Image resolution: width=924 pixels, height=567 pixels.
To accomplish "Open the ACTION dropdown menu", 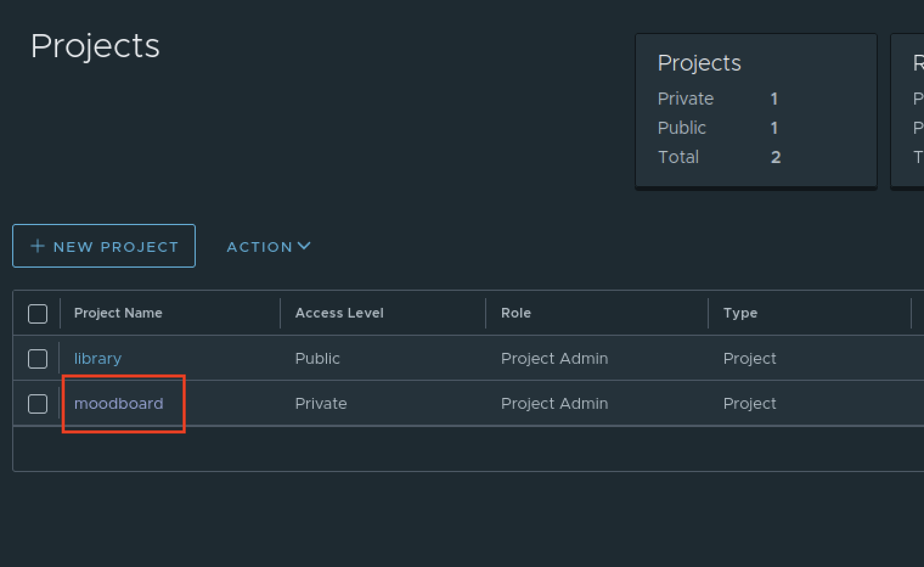I will click(x=268, y=246).
